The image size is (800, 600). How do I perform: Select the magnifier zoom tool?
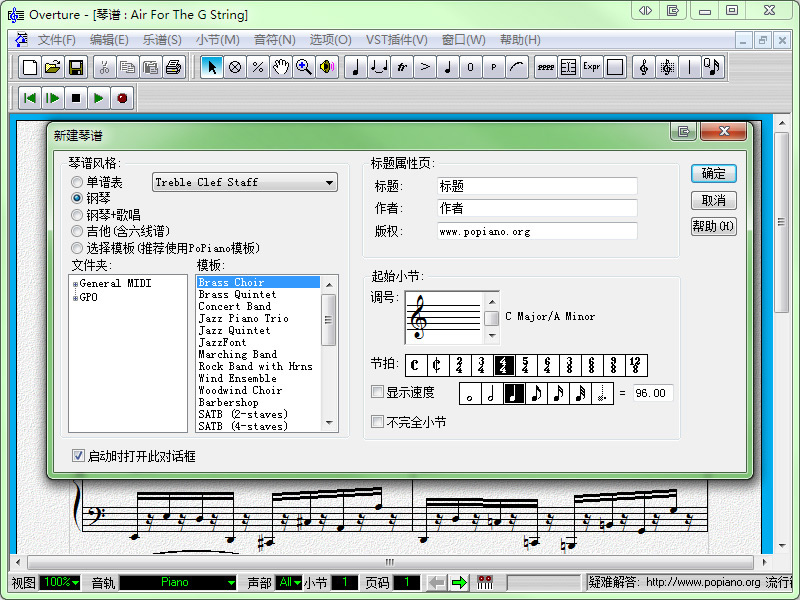(304, 67)
